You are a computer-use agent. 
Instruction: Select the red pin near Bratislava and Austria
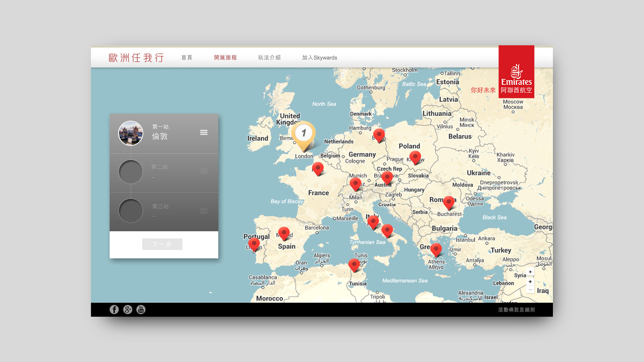click(x=387, y=178)
